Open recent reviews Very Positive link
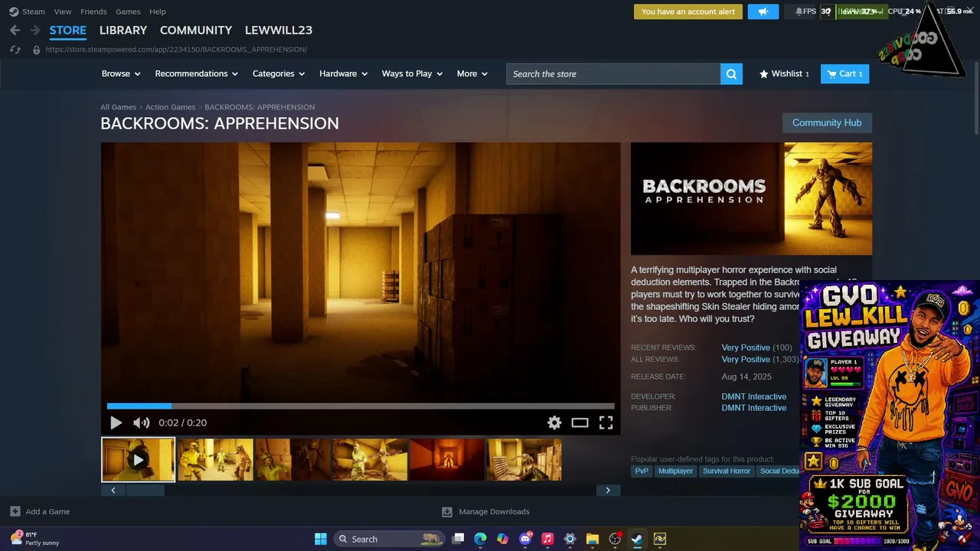This screenshot has height=551, width=980. coord(746,347)
